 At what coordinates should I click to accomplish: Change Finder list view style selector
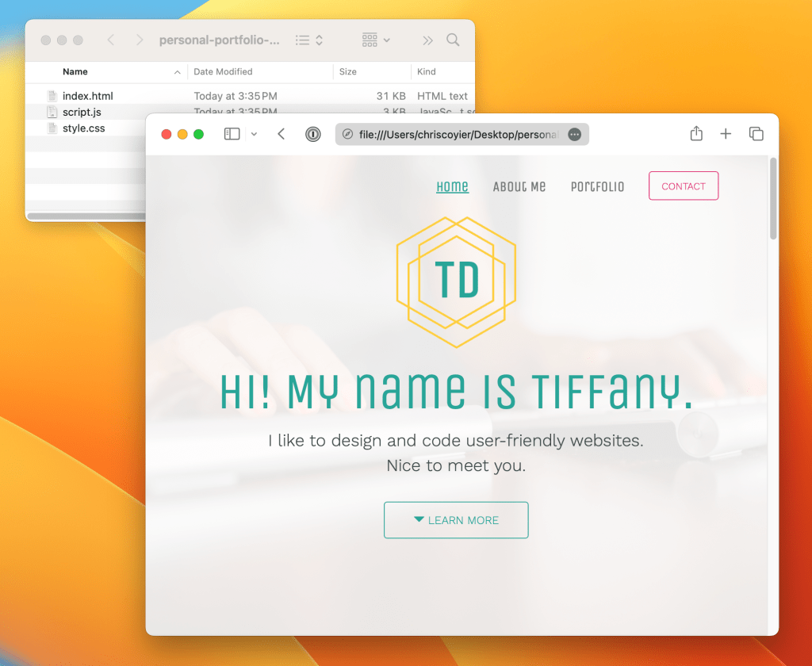pos(308,40)
